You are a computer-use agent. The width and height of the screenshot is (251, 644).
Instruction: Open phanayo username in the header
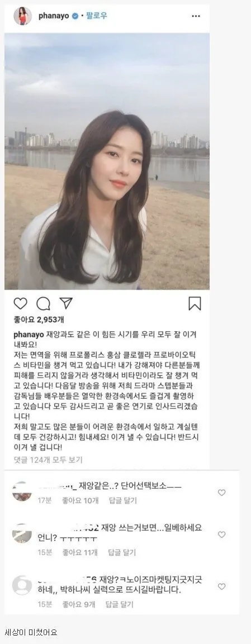point(54,16)
